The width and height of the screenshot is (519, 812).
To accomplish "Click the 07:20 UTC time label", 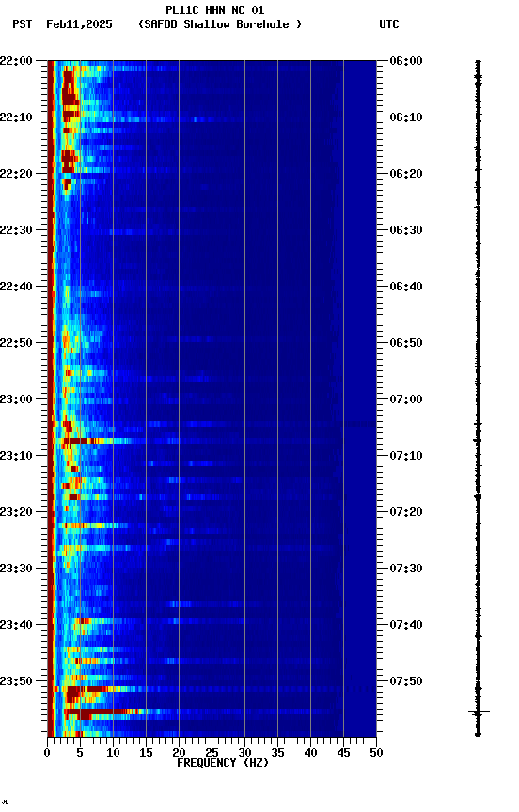I will tap(406, 512).
